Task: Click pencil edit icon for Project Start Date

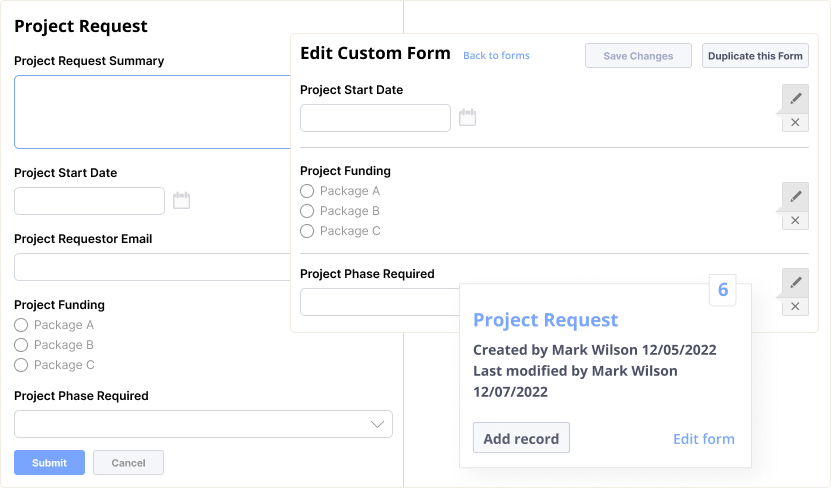Action: (795, 98)
